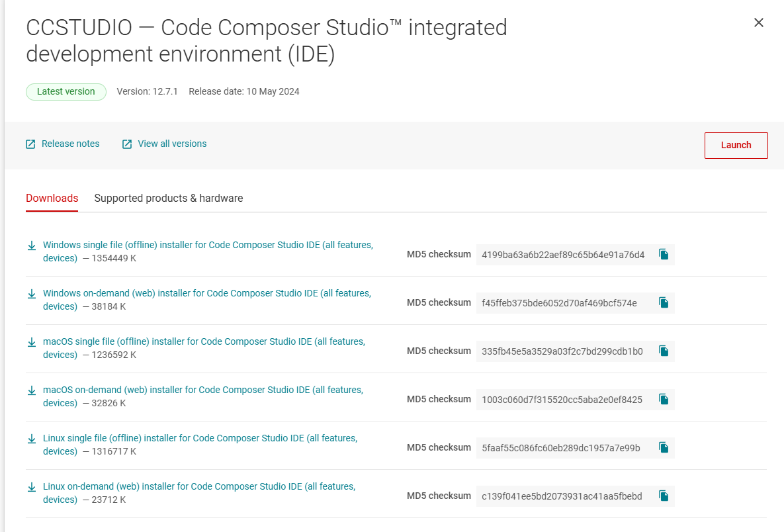Click Release date: 10 May 2024 text
This screenshot has height=532, width=784.
coord(244,91)
